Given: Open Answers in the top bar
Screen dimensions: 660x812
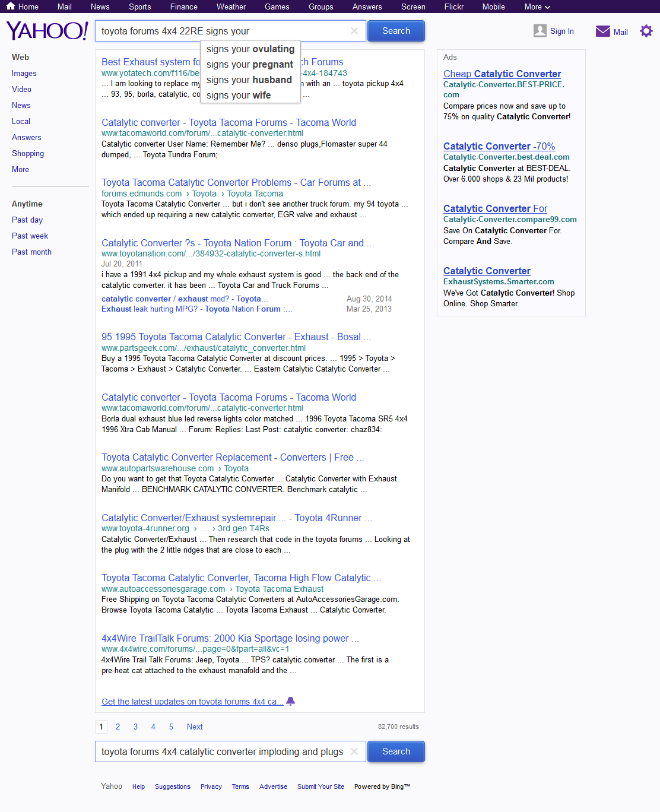Looking at the screenshot, I should click(367, 7).
